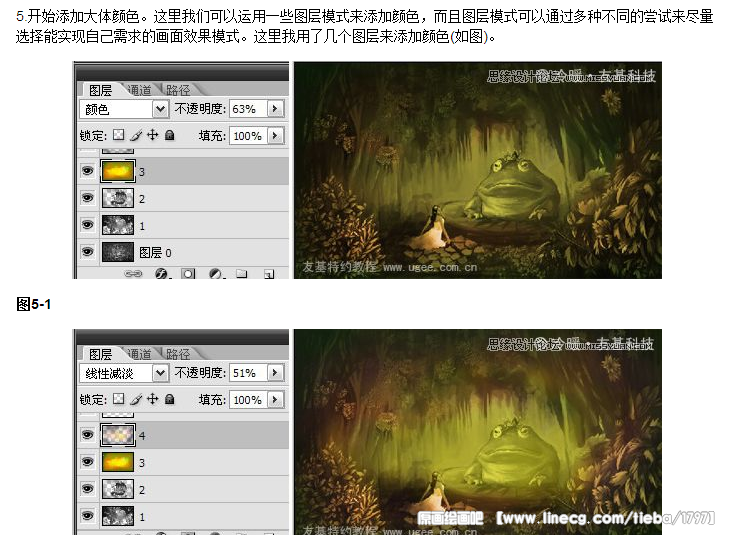The height and width of the screenshot is (535, 748).
Task: Toggle lock position icon in 颜色 panel
Action: point(153,135)
